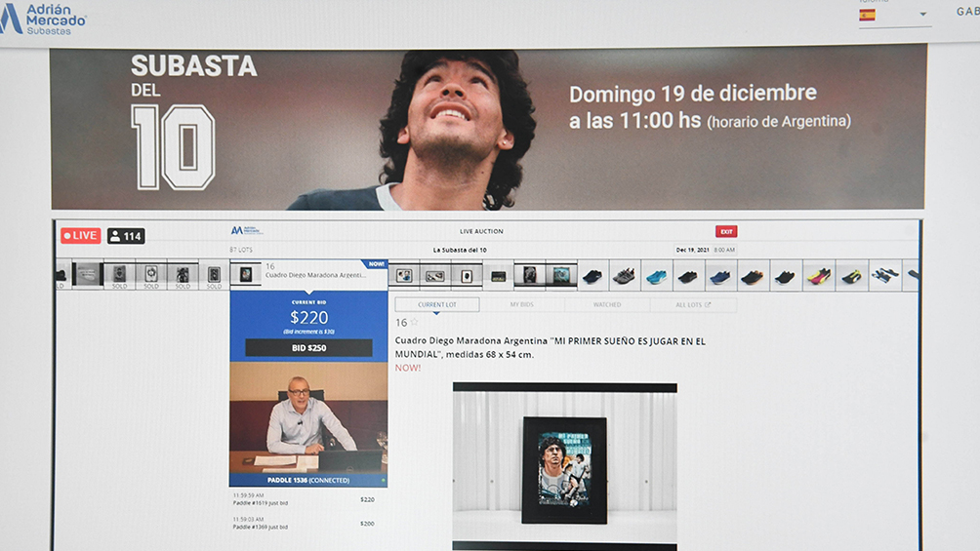Click the Adrián Mercado Subastas logo

pos(43,19)
